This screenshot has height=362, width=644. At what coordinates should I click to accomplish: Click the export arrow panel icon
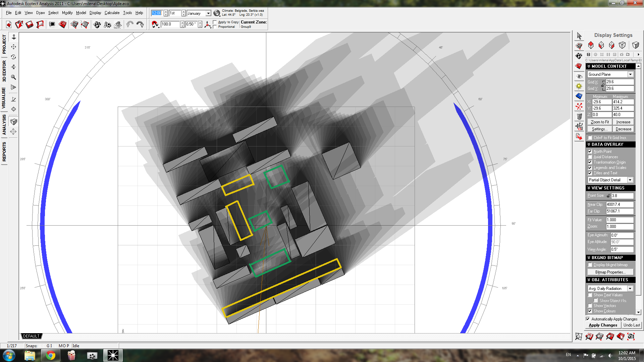[579, 137]
